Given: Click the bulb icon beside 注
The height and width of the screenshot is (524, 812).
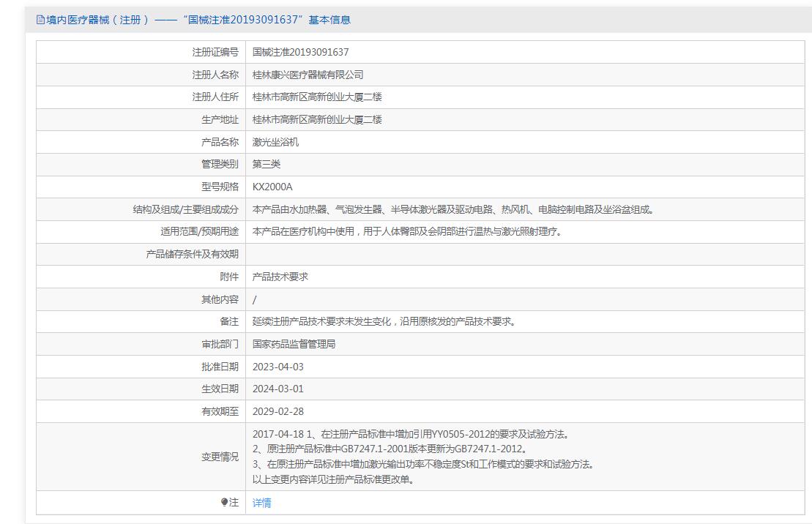Looking at the screenshot, I should 224,502.
